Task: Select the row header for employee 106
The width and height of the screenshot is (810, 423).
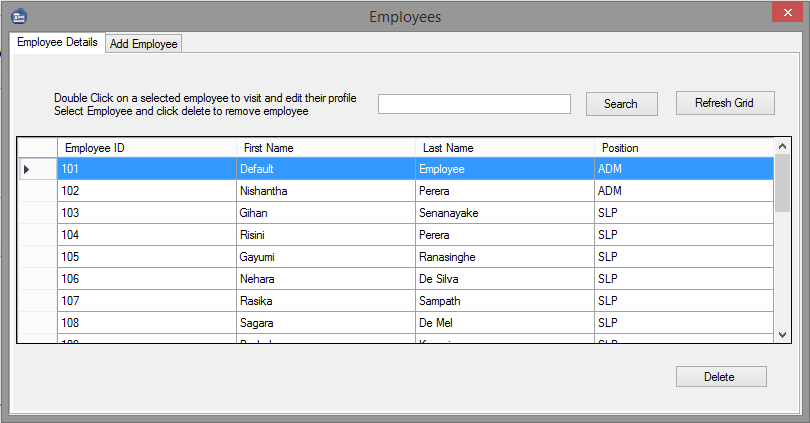Action: click(36, 279)
